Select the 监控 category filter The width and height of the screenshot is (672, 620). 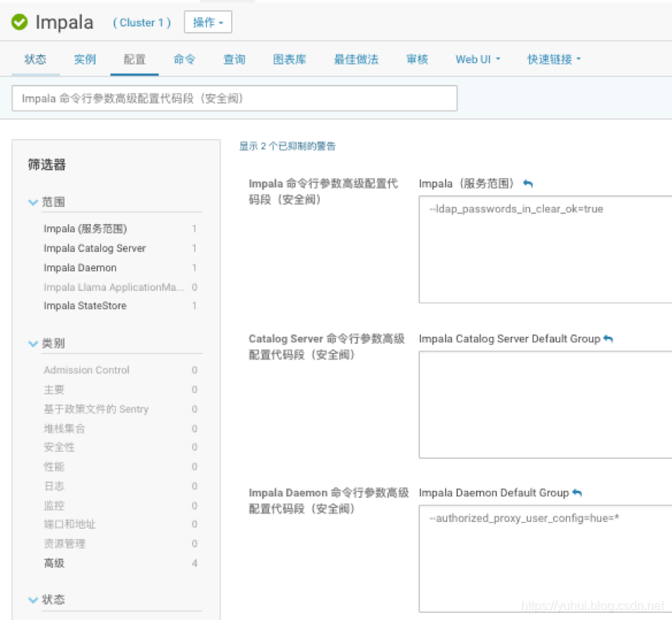pyautogui.click(x=54, y=505)
